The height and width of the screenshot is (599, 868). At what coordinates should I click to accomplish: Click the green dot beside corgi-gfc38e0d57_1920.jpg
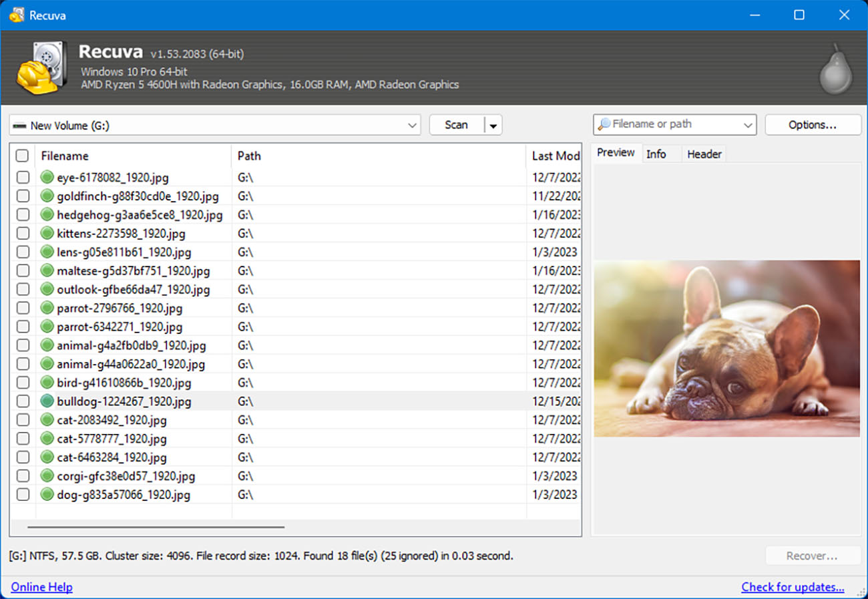[x=46, y=476]
